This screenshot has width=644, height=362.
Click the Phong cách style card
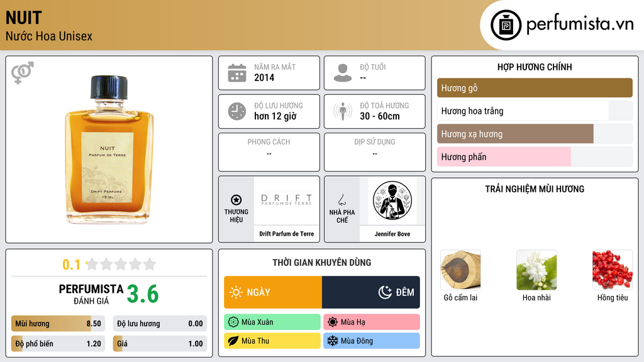coord(269,152)
